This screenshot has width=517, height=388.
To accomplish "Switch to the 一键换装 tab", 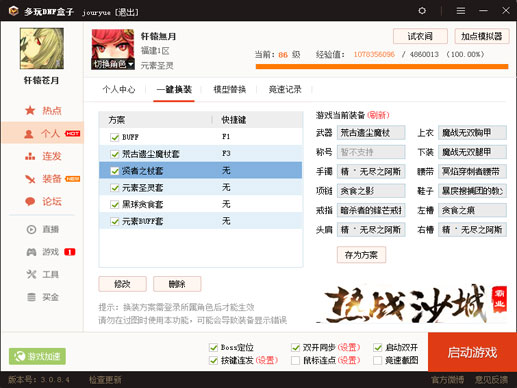I will [174, 89].
